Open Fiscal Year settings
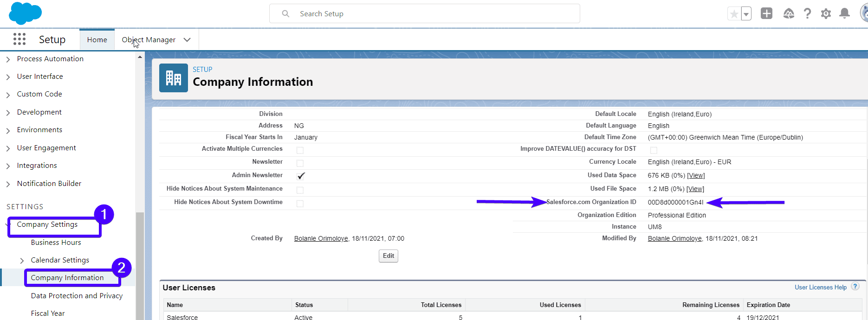This screenshot has height=320, width=868. (x=48, y=313)
